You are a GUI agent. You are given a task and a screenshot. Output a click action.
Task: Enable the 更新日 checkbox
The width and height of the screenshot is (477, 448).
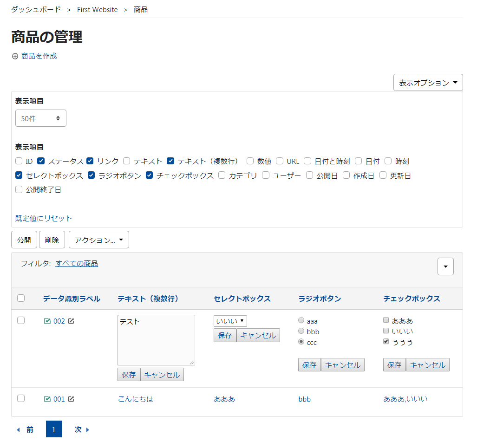click(383, 175)
